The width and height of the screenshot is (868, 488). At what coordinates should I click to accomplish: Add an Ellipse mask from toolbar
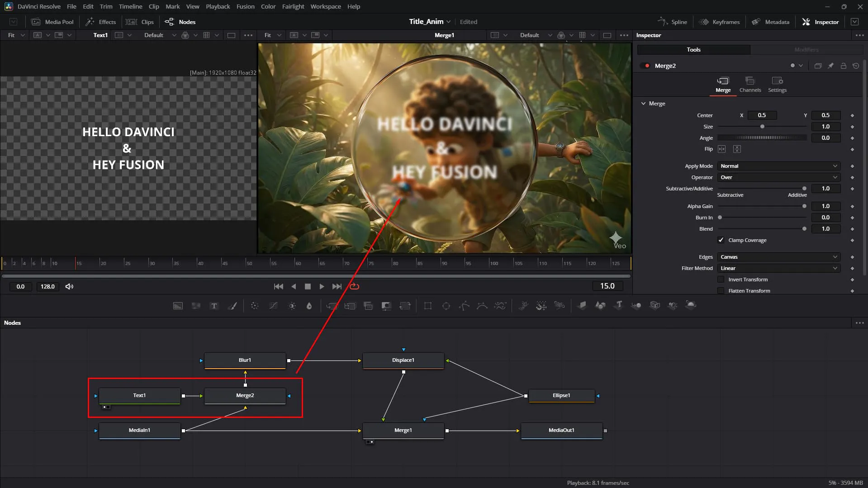446,306
